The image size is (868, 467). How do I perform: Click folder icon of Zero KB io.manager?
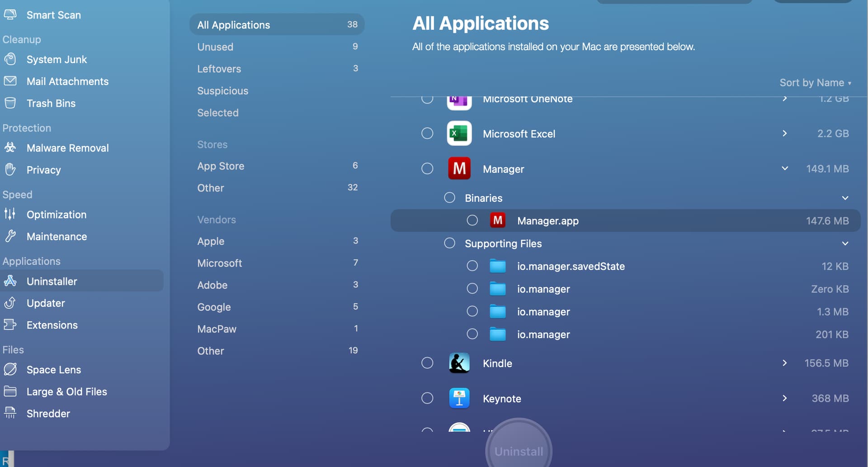point(498,289)
